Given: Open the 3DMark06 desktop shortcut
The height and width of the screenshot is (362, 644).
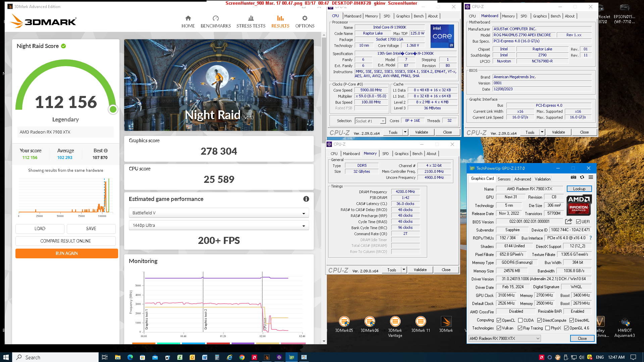Looking at the screenshot, I should (x=369, y=324).
